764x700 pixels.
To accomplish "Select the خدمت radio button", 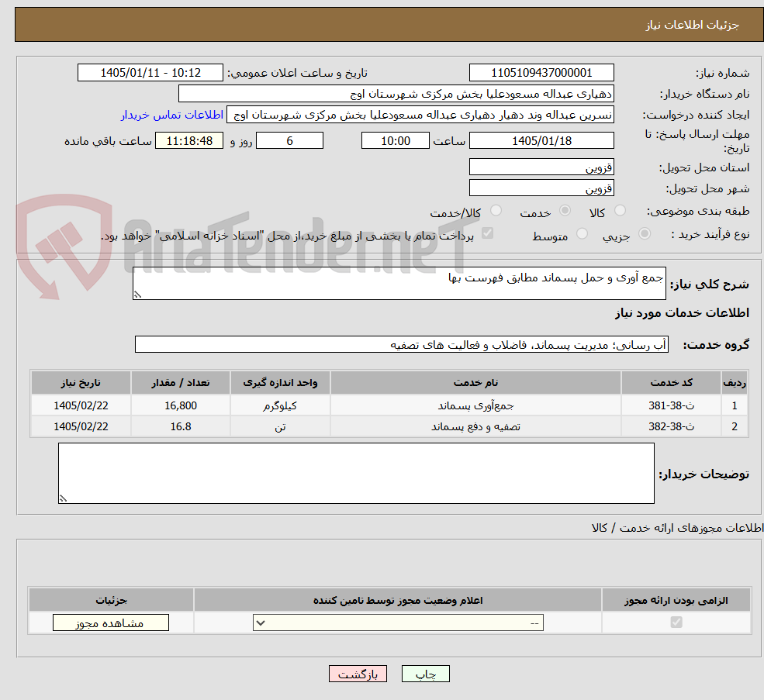I will (x=565, y=210).
